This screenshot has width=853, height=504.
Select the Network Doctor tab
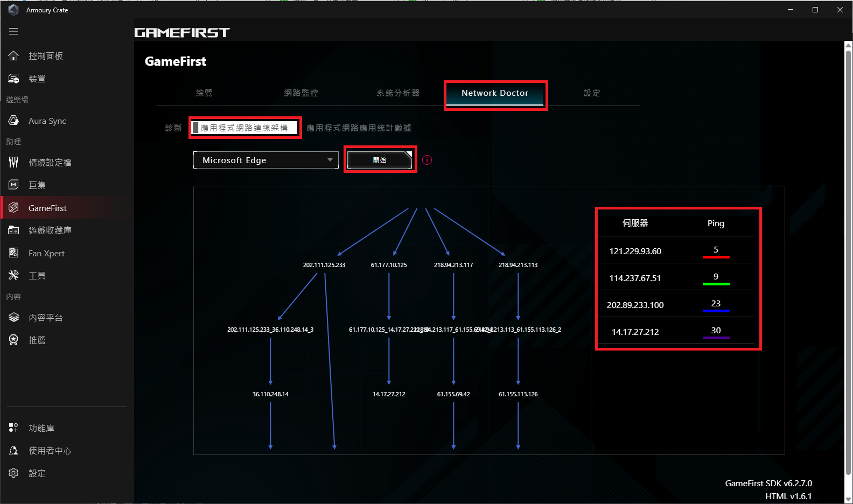[x=495, y=93]
